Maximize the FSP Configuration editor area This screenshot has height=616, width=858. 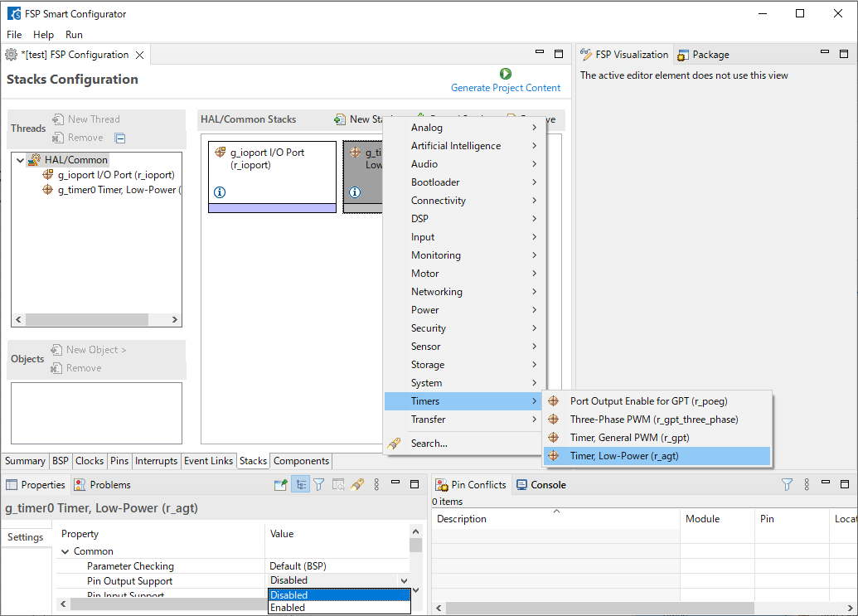559,54
